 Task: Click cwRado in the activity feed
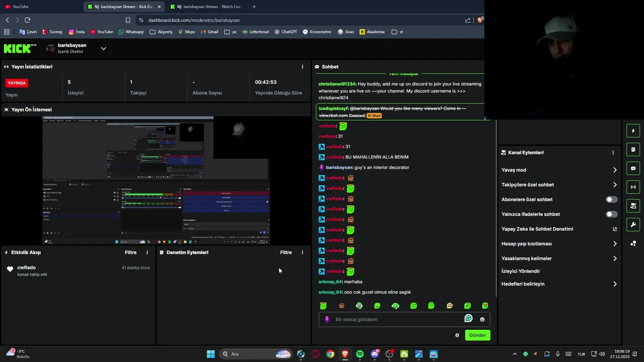point(27,267)
